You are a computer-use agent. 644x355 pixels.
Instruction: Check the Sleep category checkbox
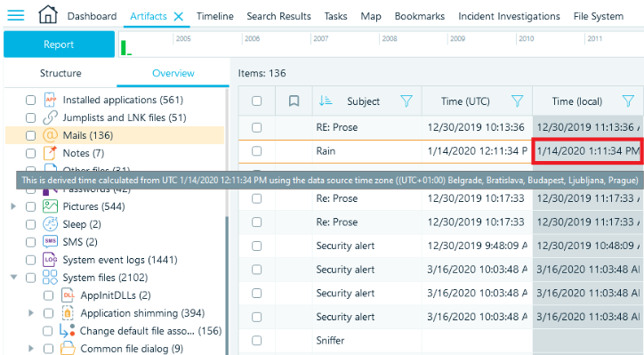[x=31, y=224]
